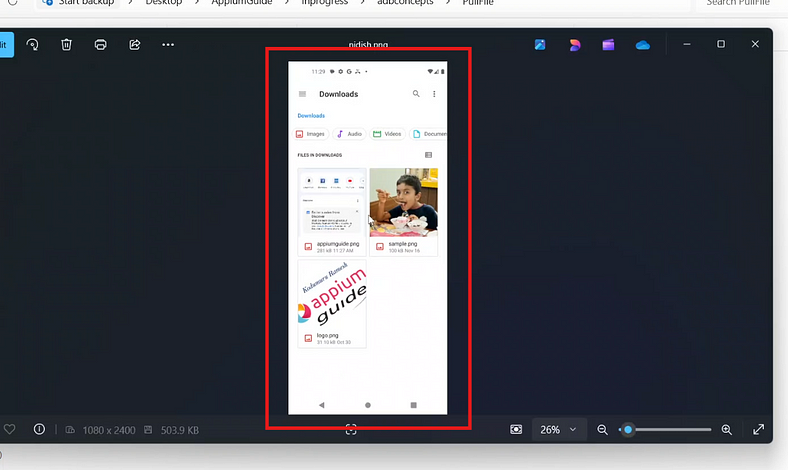
Task: Zoom in with the magnifier plus icon
Action: point(727,430)
